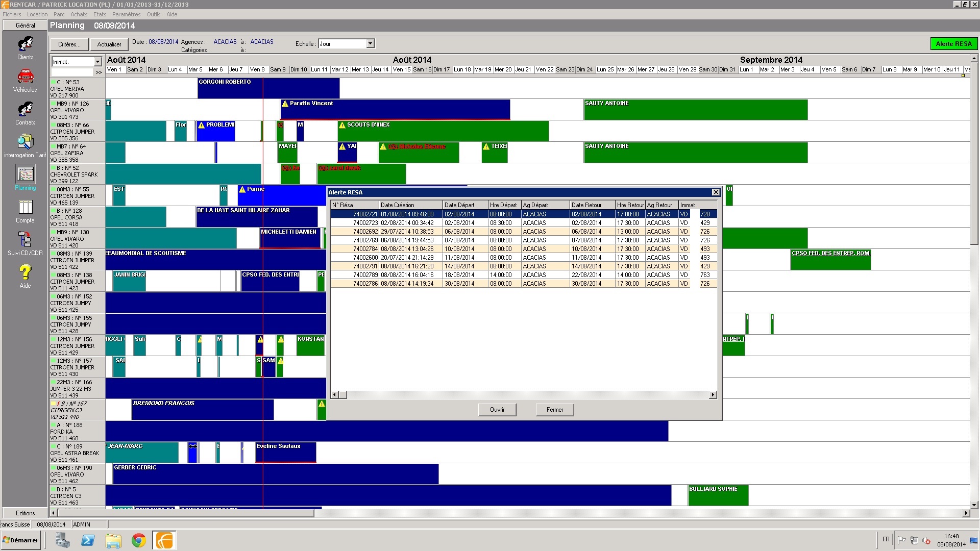
Task: Click the warning icon on Paratte Vincent booking
Action: (x=285, y=104)
